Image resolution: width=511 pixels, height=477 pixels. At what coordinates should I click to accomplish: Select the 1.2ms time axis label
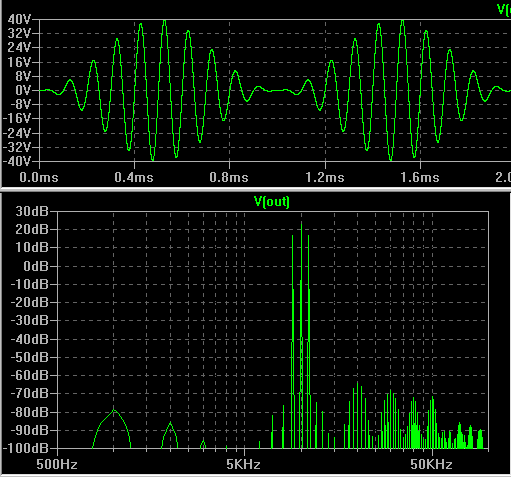tap(325, 177)
